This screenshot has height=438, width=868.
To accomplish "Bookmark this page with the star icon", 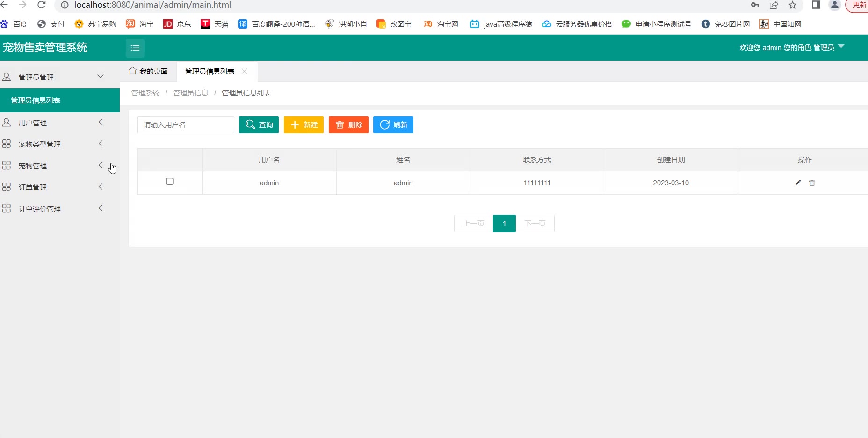I will (x=793, y=5).
